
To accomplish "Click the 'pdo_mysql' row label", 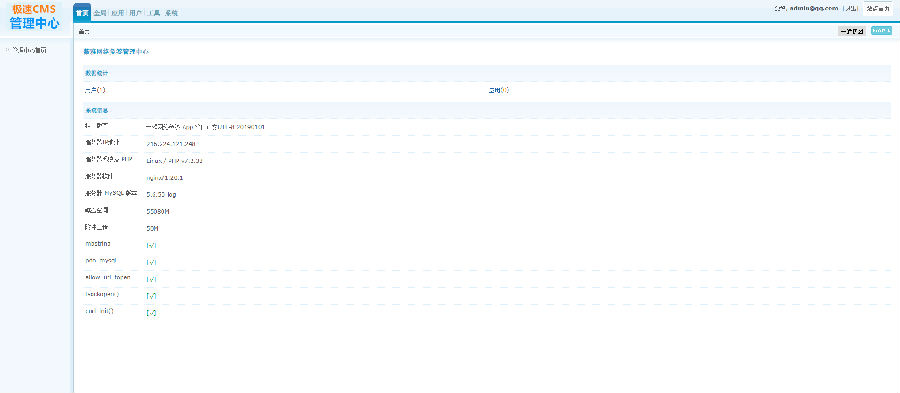I will [x=100, y=260].
